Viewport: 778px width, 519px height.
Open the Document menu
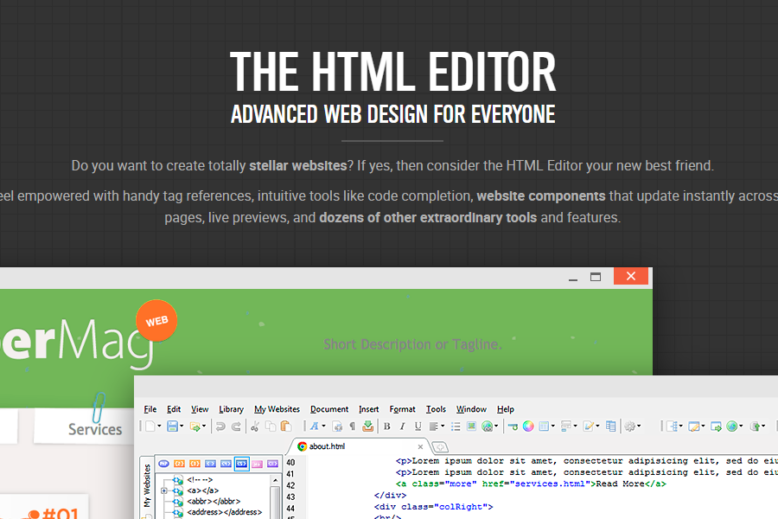click(x=329, y=409)
